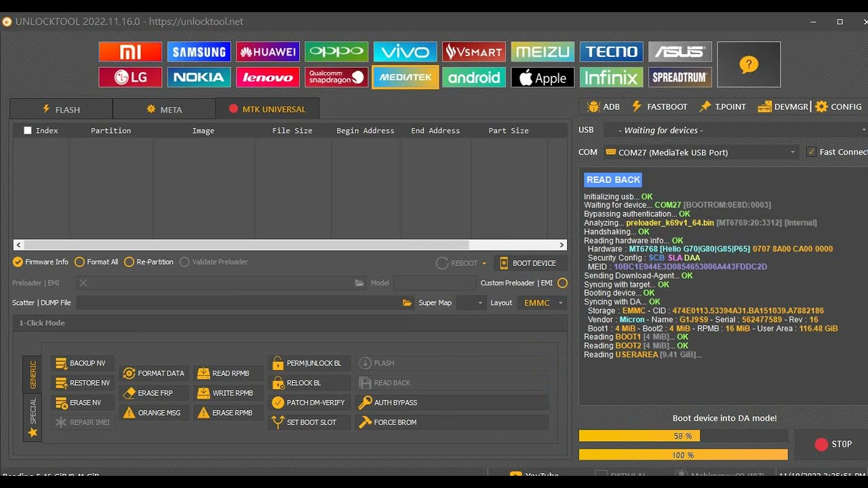868x488 pixels.
Task: Expand the REBOOT dropdown arrow
Action: [x=484, y=263]
